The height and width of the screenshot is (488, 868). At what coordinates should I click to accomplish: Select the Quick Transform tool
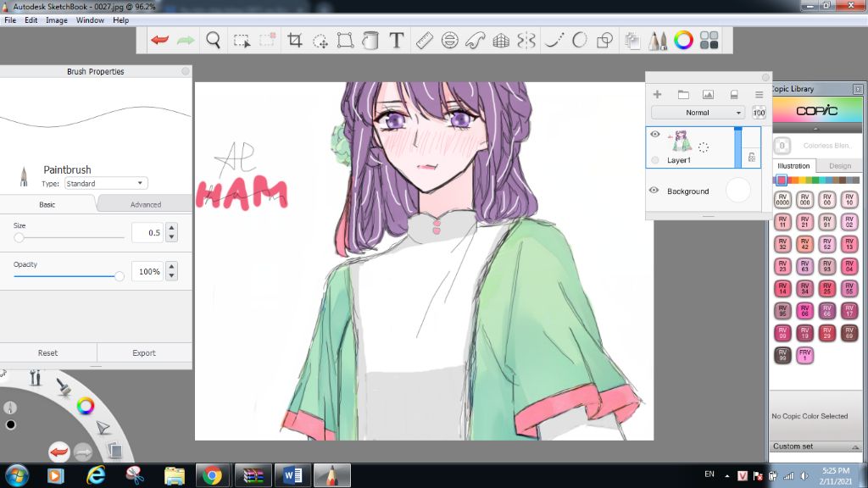point(320,41)
